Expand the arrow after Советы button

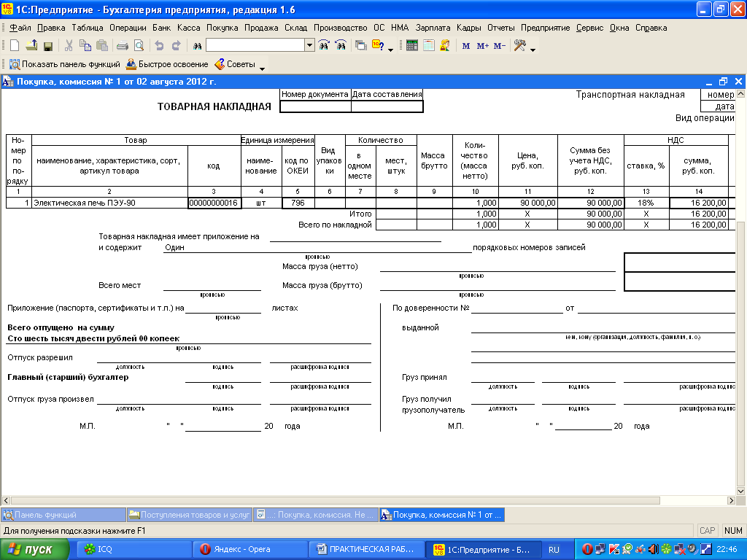tap(262, 69)
